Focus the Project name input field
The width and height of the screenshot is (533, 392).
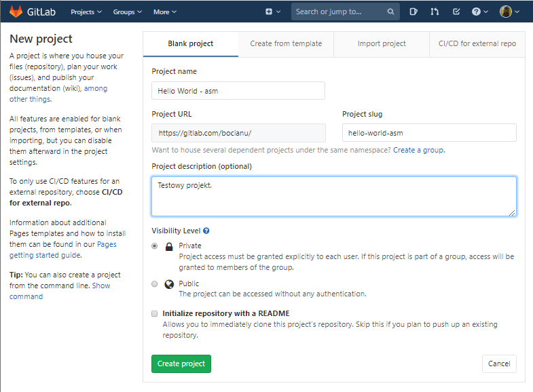238,91
